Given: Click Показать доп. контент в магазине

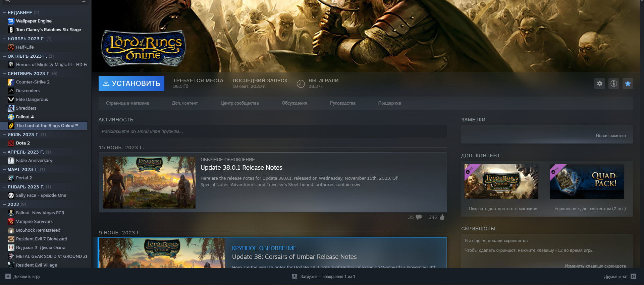Looking at the screenshot, I should tap(503, 209).
